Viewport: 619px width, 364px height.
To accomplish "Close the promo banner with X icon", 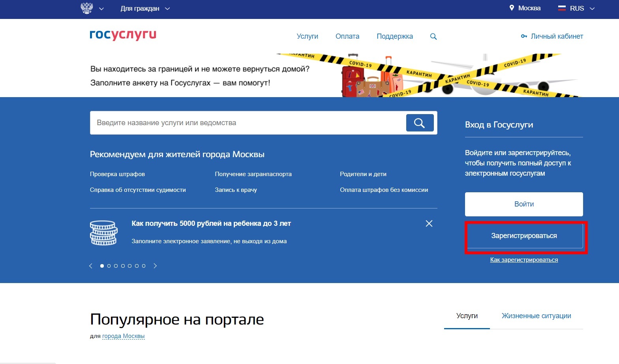I will (x=429, y=223).
